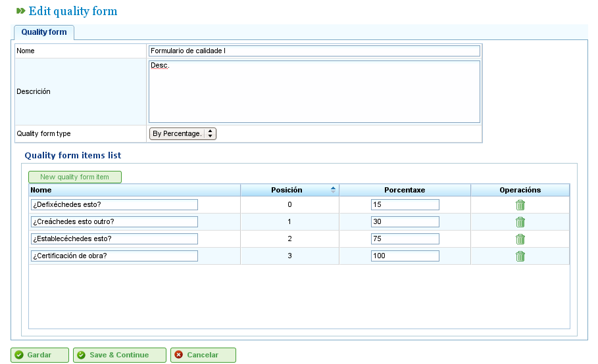Focus the percentage field with value 100
Viewport: 598px width, 364px height.
point(405,256)
